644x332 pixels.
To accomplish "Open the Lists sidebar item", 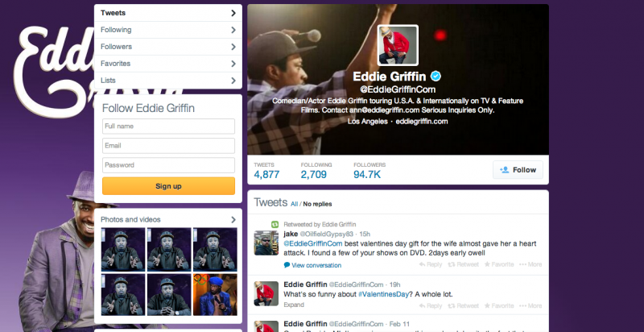I will click(x=168, y=80).
